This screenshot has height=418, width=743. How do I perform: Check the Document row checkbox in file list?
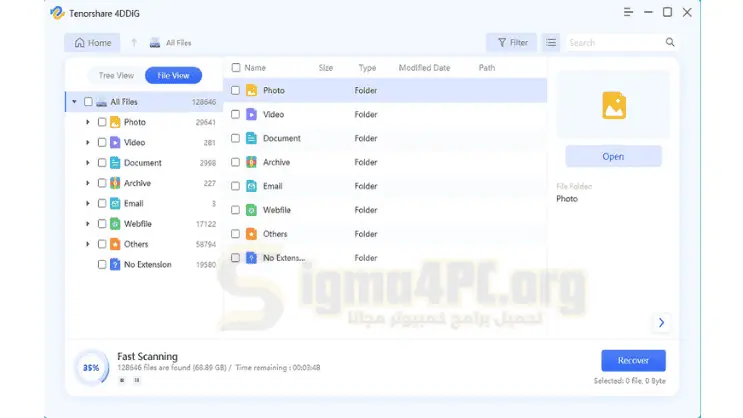236,138
